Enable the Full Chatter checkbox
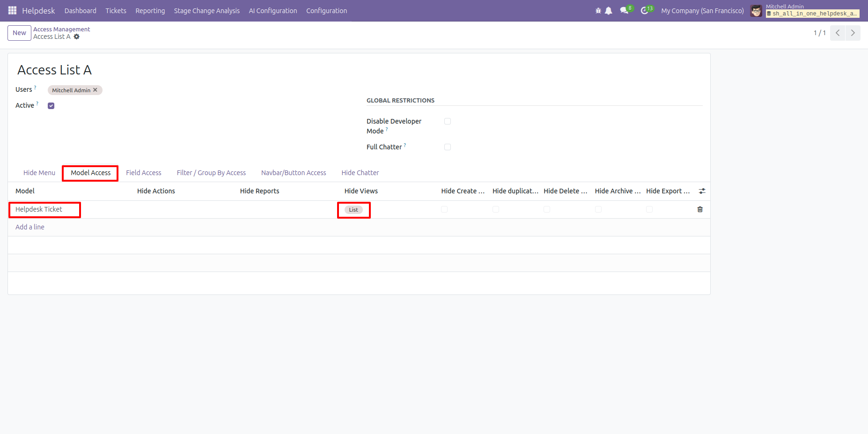This screenshot has width=868, height=434. (x=448, y=147)
